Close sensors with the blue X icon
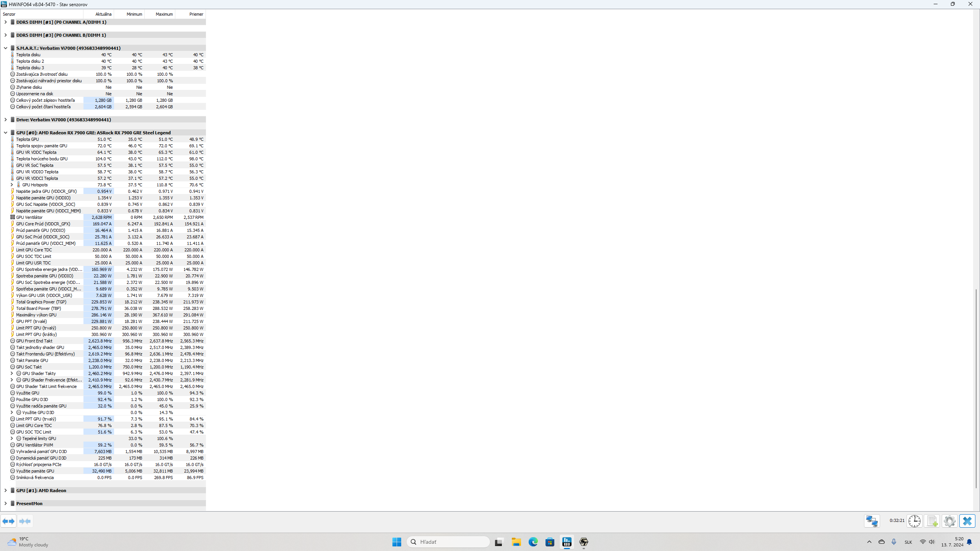The height and width of the screenshot is (551, 980). [x=967, y=521]
